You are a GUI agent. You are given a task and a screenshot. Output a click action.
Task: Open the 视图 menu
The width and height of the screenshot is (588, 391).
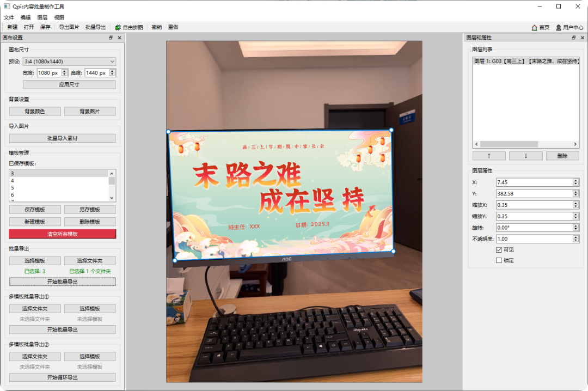(x=58, y=17)
